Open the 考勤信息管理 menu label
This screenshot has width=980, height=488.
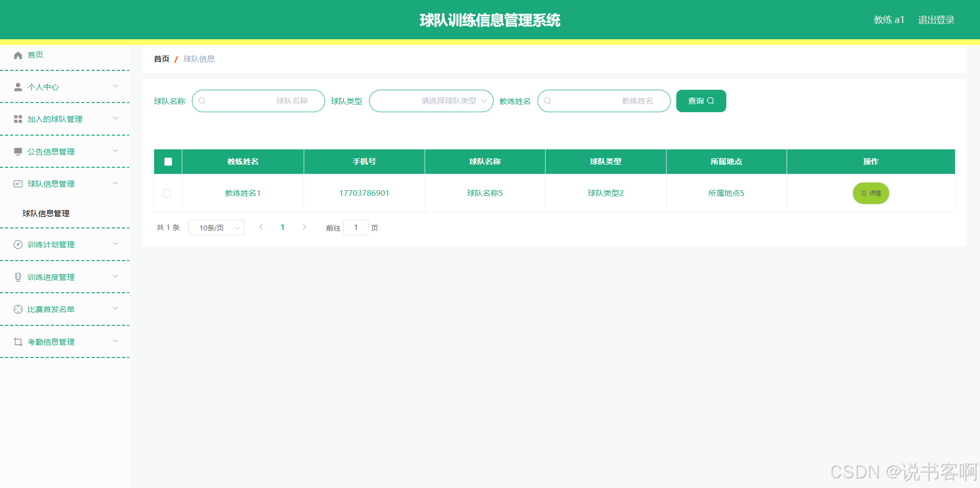pos(51,342)
